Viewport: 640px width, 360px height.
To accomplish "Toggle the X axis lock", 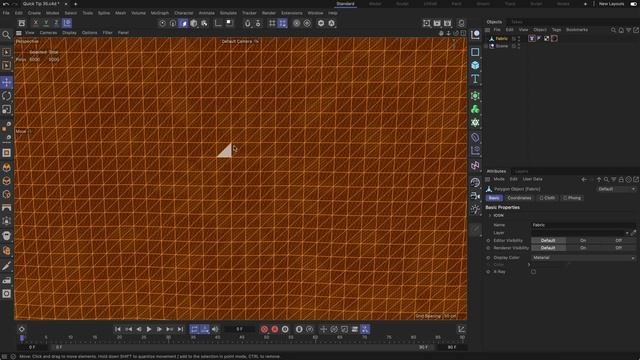I will point(36,23).
